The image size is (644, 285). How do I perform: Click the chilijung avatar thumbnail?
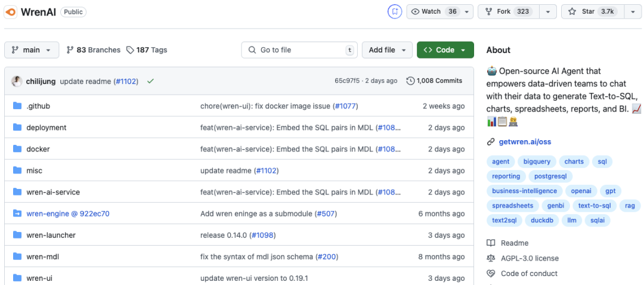17,81
